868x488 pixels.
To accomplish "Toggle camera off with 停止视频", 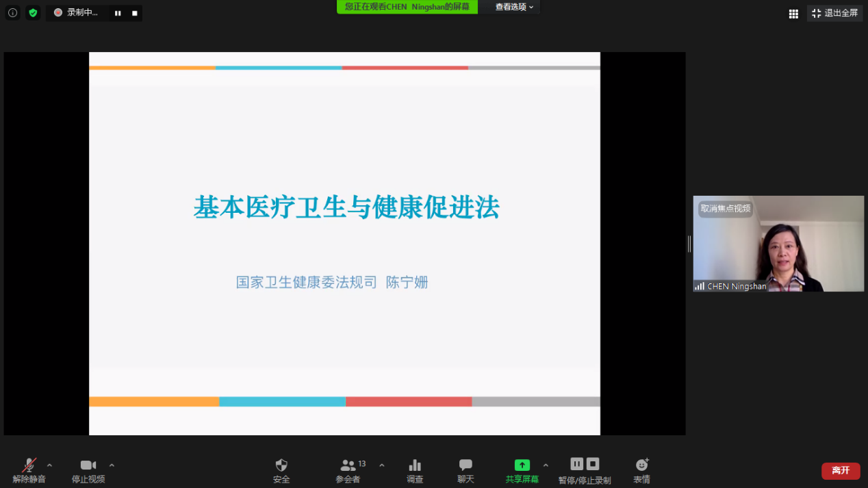I will (x=88, y=470).
